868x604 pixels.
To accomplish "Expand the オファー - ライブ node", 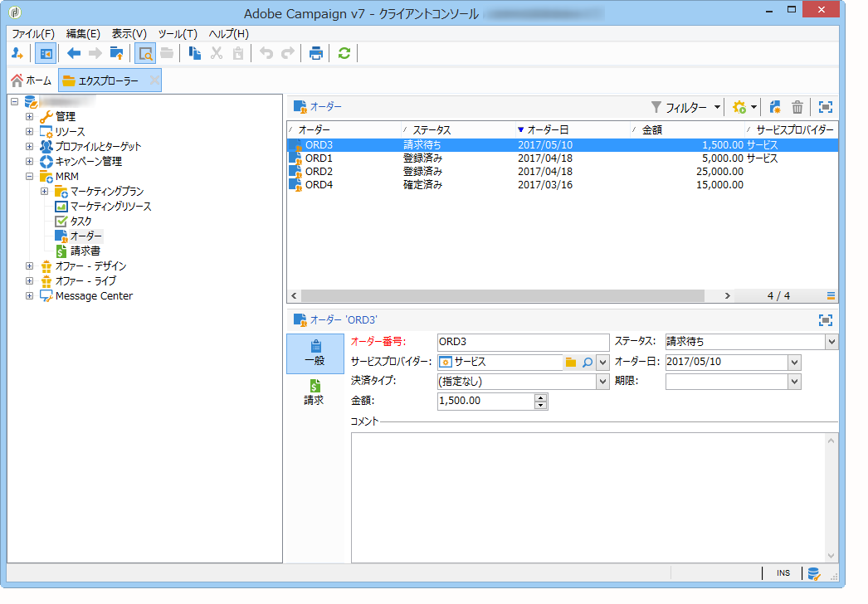I will [x=29, y=280].
